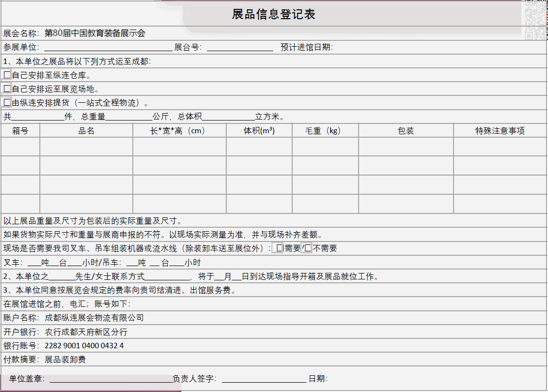Viewport: 548px width, 392px height.
Task: Click the blank after 总体积
Action: pyautogui.click(x=228, y=117)
